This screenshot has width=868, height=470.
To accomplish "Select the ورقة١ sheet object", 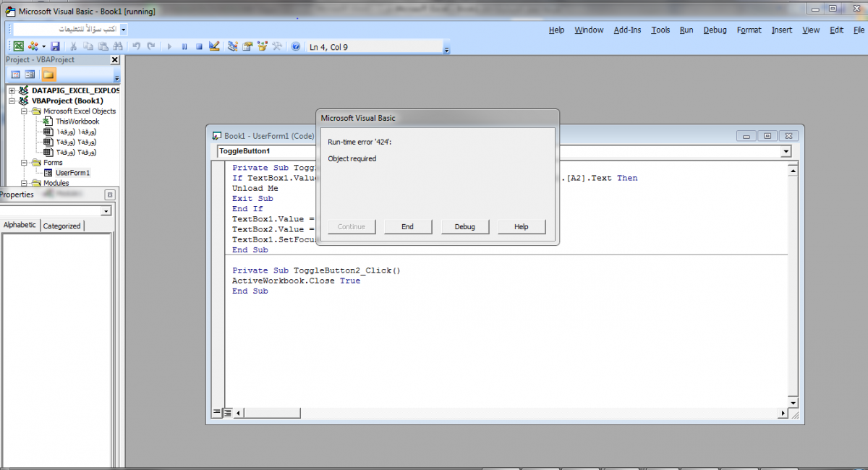I will click(x=76, y=132).
